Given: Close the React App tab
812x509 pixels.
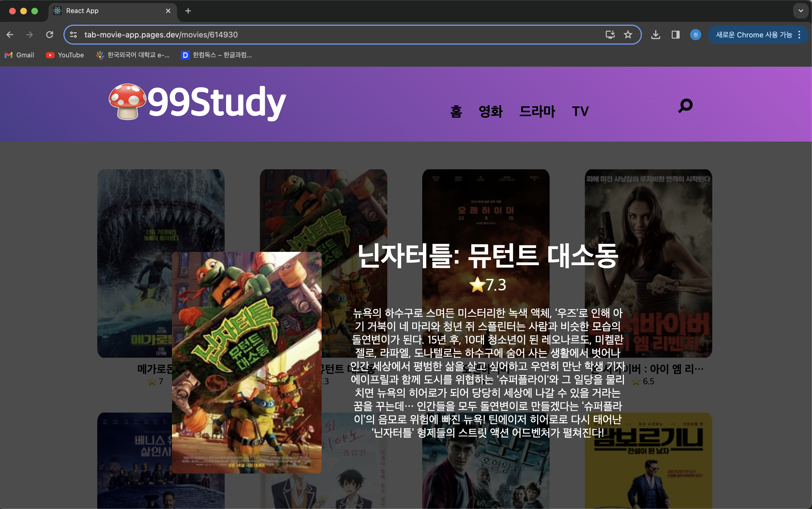Looking at the screenshot, I should point(168,11).
